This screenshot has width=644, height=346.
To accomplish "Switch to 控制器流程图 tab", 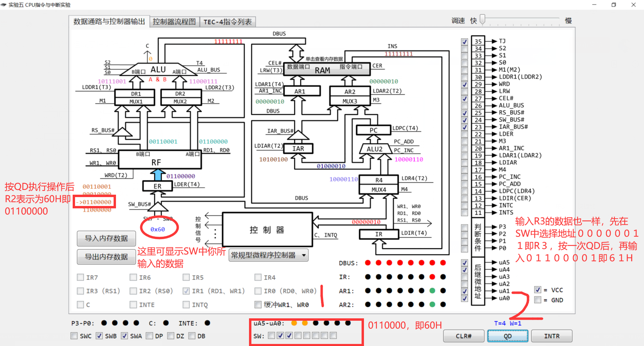I will [x=174, y=22].
